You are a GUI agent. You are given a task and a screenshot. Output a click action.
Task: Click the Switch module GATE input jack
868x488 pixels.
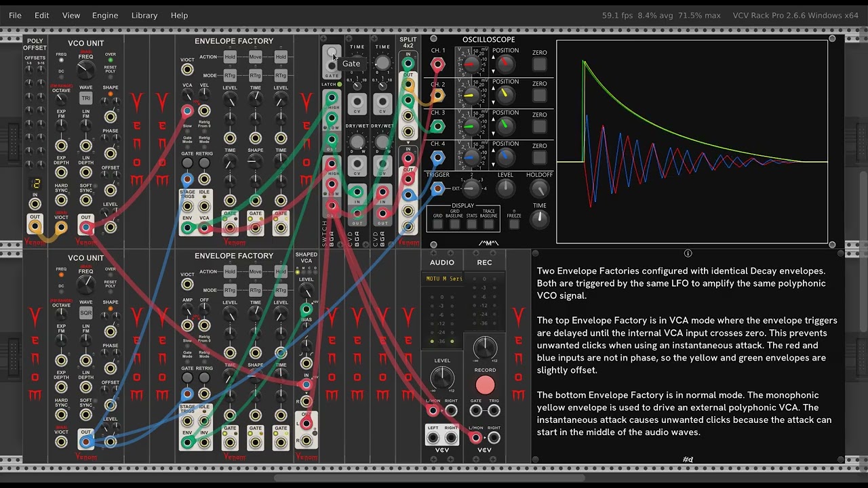(332, 67)
